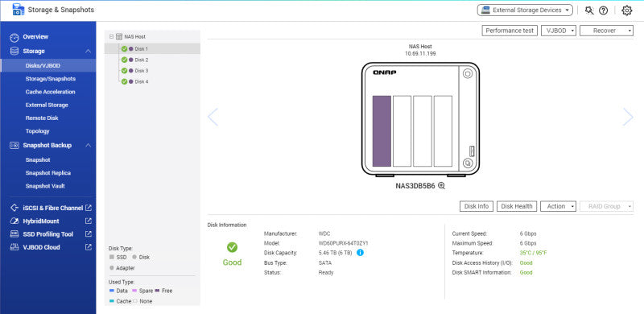Click the model text WD60PURX-64T0ZY1
The width and height of the screenshot is (644, 314).
click(344, 243)
